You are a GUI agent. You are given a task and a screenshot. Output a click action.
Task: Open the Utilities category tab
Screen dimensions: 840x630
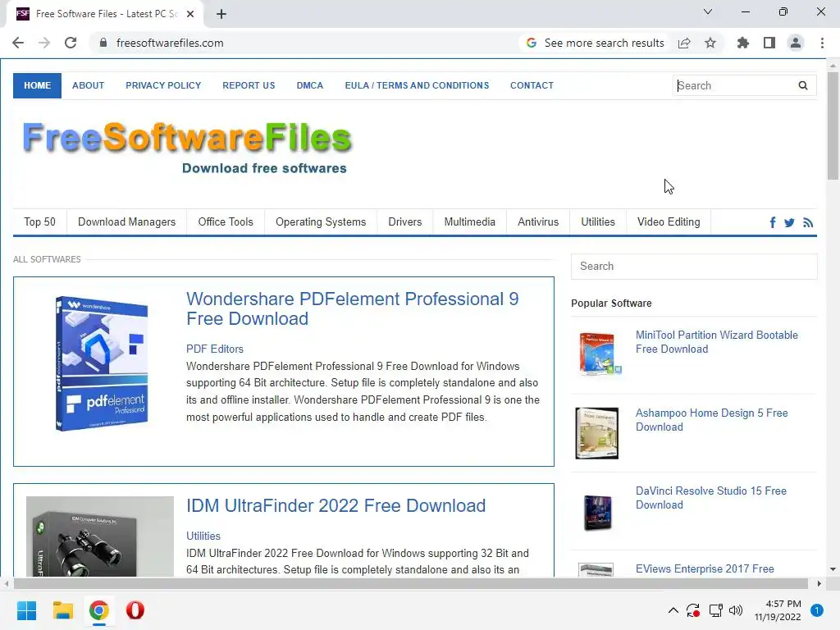(x=598, y=221)
